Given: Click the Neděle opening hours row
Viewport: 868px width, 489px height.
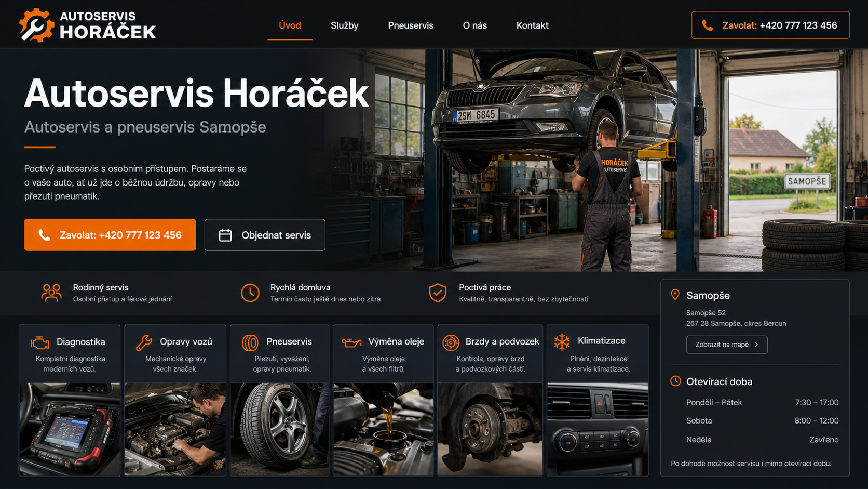Looking at the screenshot, I should tap(762, 440).
